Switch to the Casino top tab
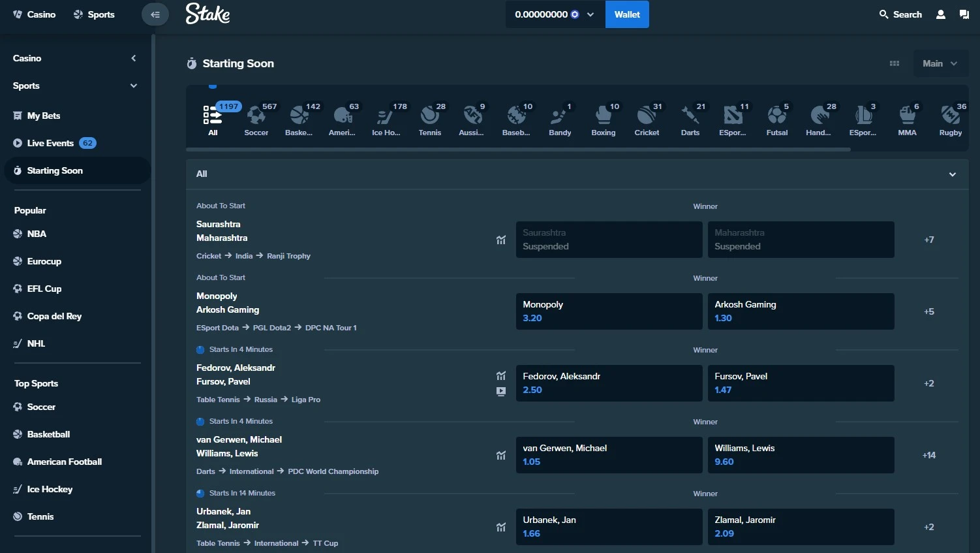 click(x=34, y=14)
